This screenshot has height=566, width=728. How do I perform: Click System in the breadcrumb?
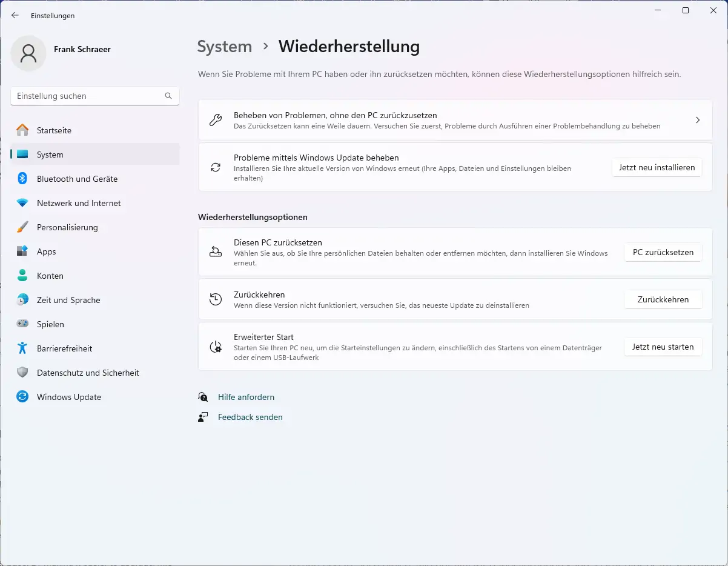pyautogui.click(x=225, y=47)
